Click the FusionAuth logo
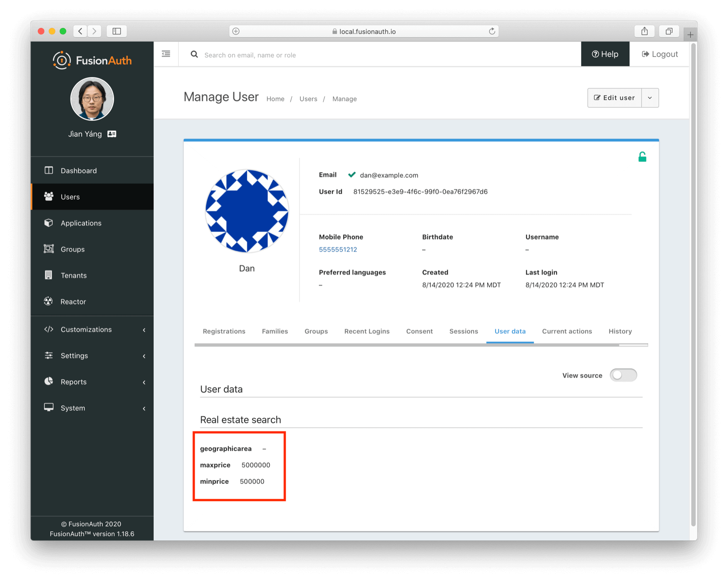 (x=92, y=60)
